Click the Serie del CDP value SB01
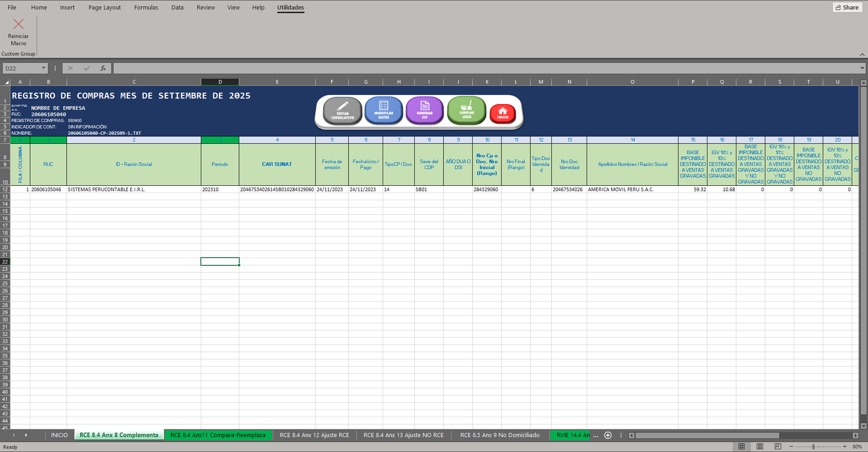The width and height of the screenshot is (868, 452). tap(429, 189)
